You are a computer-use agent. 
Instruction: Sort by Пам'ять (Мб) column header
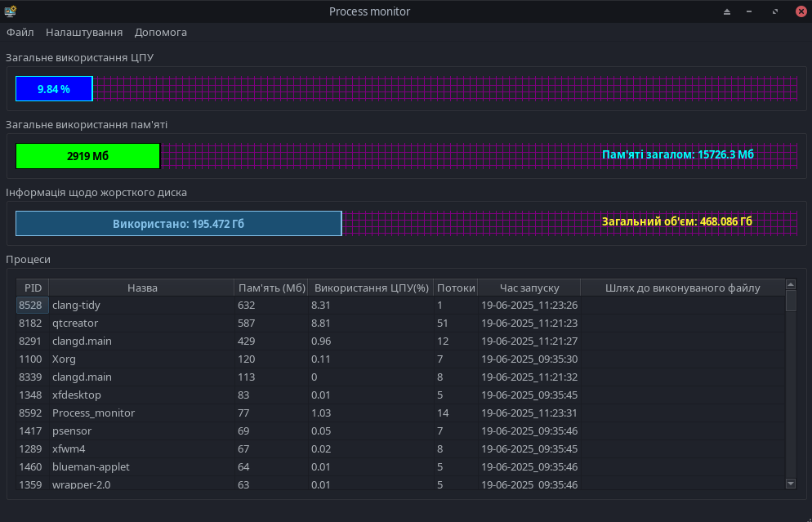tap(271, 288)
